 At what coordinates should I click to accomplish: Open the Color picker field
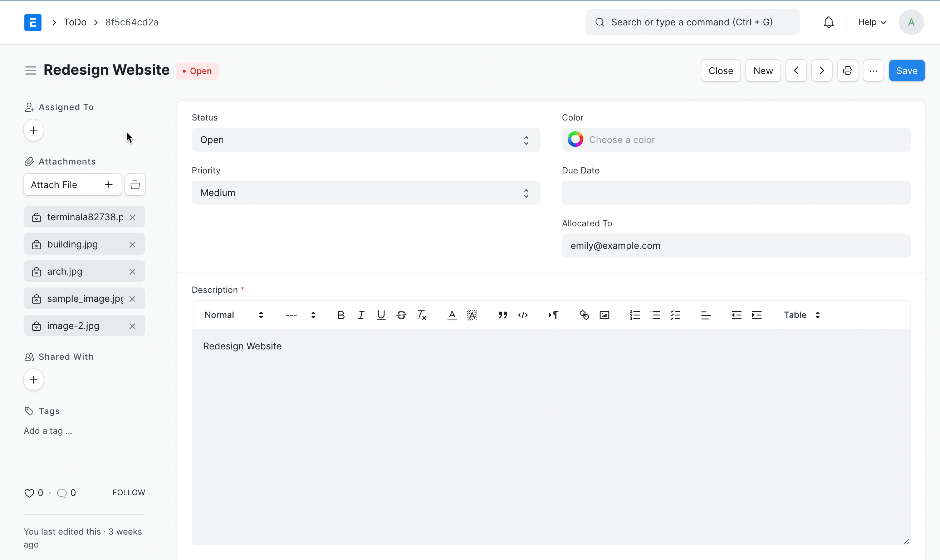click(x=735, y=140)
